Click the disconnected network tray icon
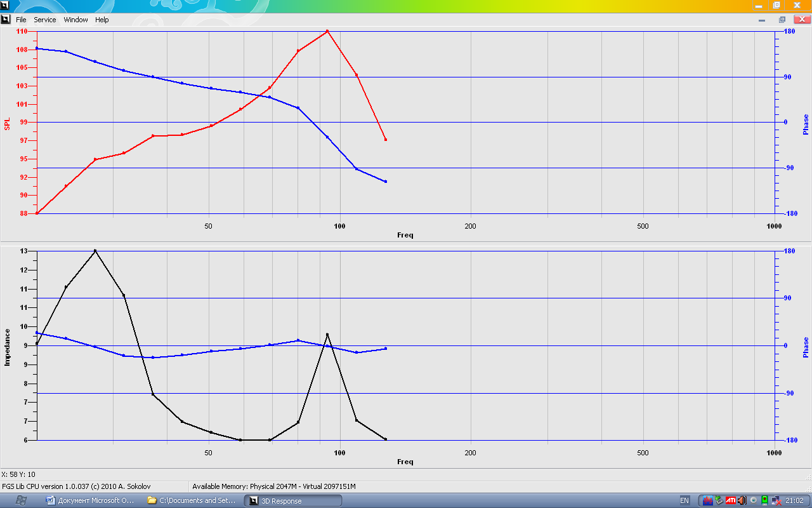This screenshot has height=508, width=812. (x=776, y=501)
